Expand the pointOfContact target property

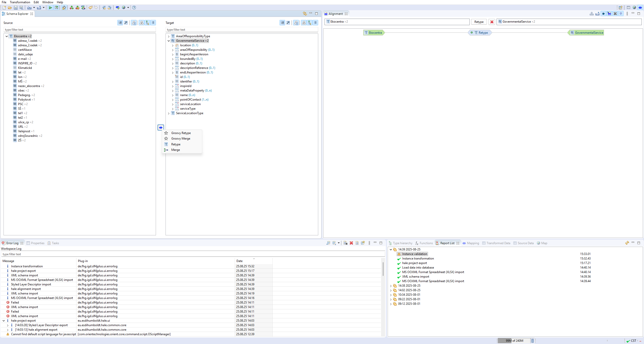click(x=173, y=100)
